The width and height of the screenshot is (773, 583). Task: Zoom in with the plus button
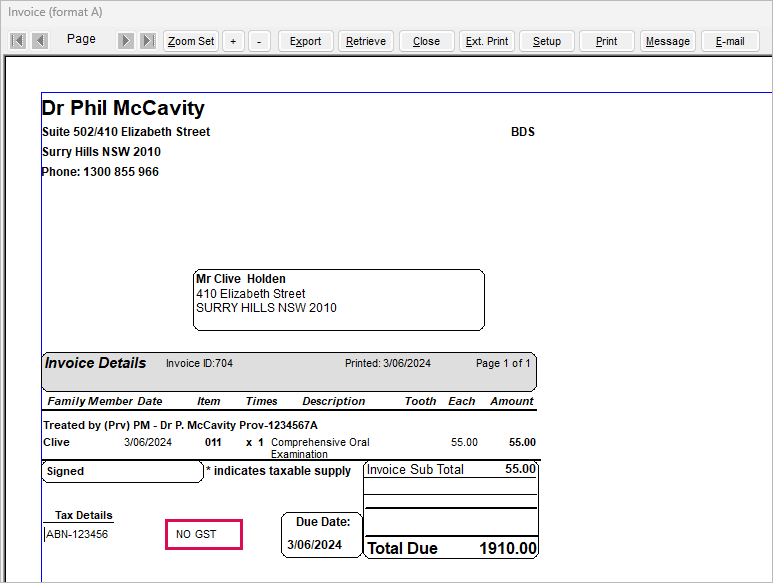click(233, 41)
